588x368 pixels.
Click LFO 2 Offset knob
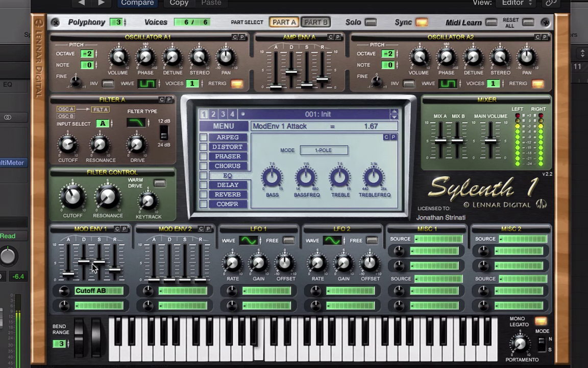pos(370,263)
